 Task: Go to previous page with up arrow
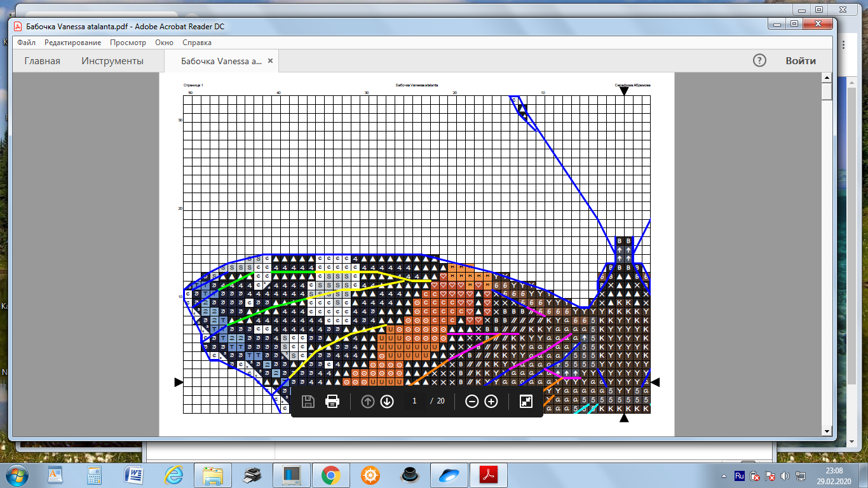click(368, 402)
